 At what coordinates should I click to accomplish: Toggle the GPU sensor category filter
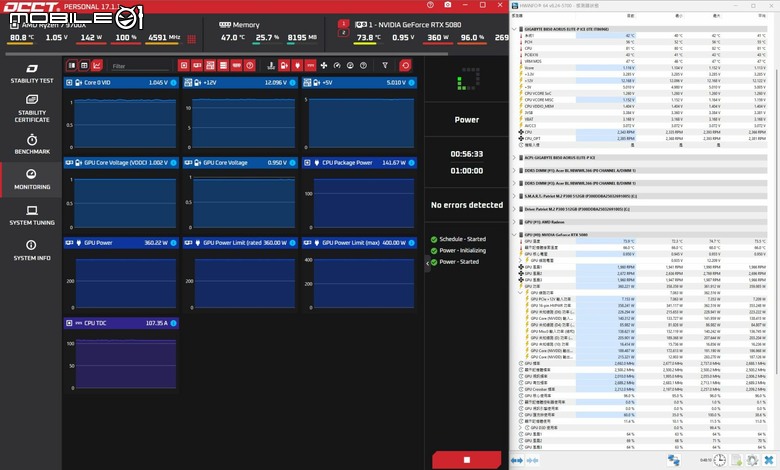[x=197, y=65]
